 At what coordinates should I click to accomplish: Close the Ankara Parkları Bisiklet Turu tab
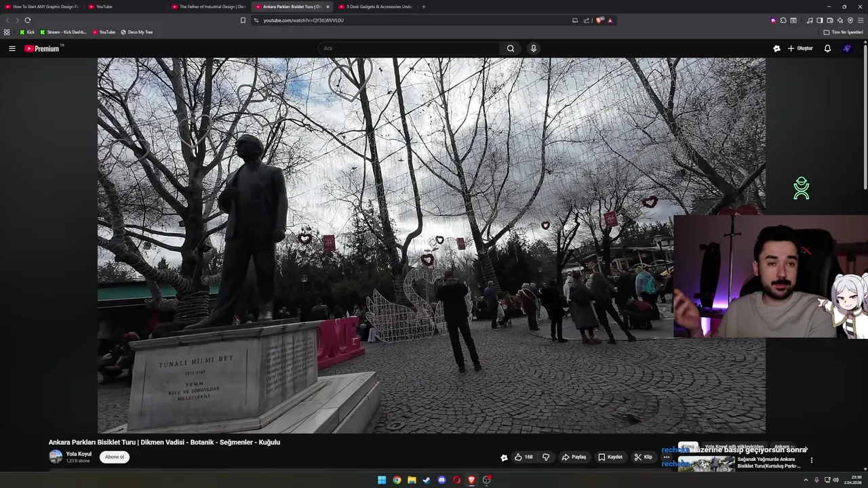[x=328, y=7]
